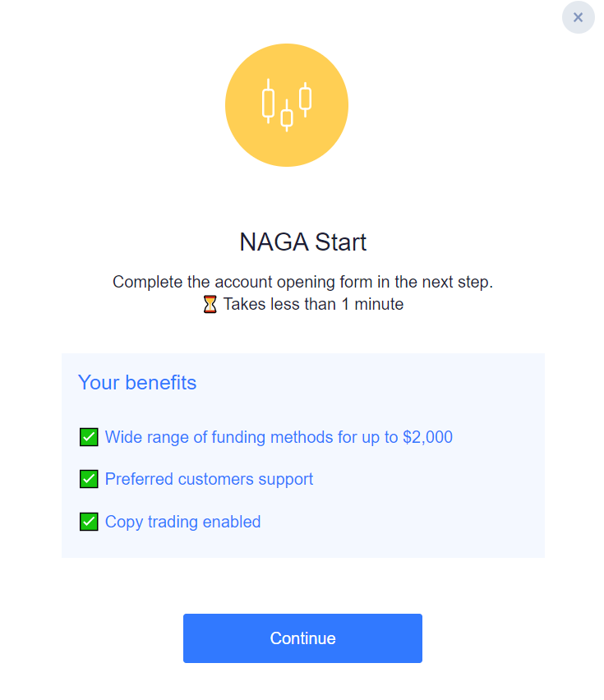Close the NAGA Start dialog
The image size is (604, 700).
tap(578, 17)
